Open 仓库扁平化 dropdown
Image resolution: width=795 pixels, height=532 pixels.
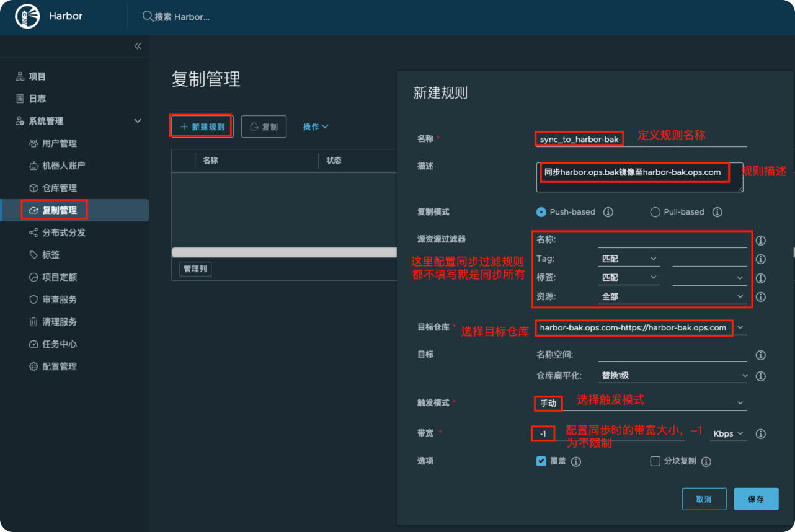(674, 375)
